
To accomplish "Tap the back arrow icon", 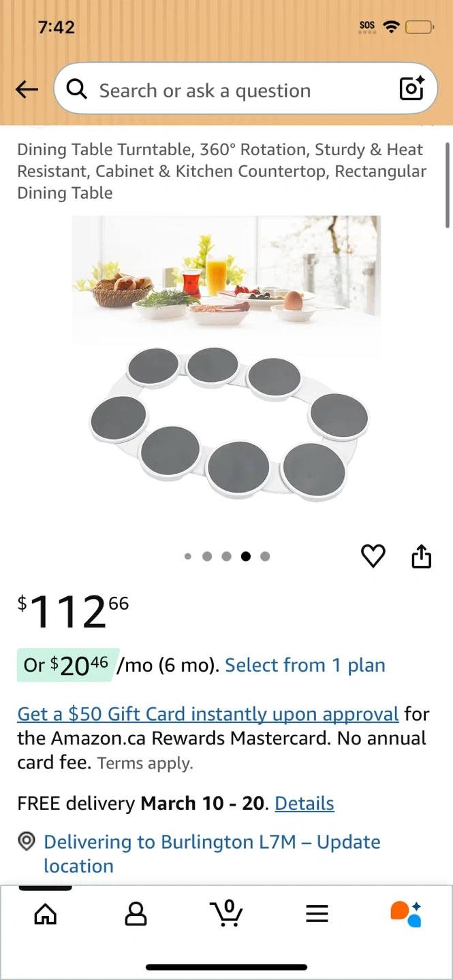I will 27,89.
